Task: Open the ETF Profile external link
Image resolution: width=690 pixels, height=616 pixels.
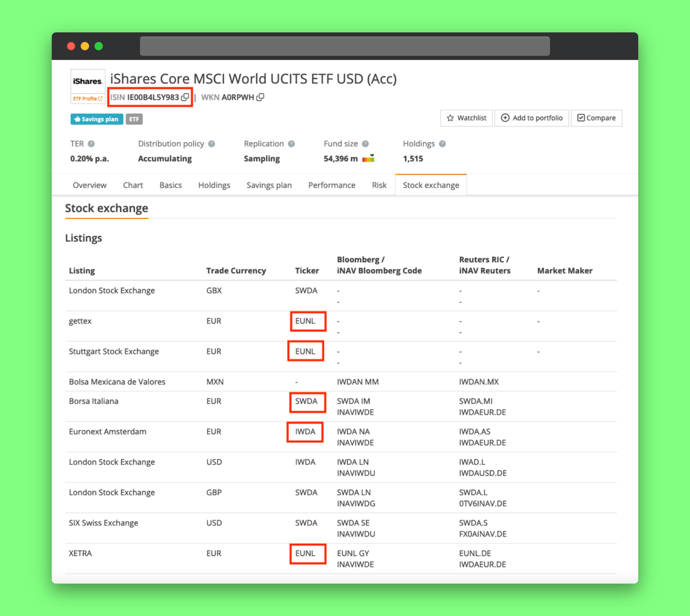Action: point(87,99)
